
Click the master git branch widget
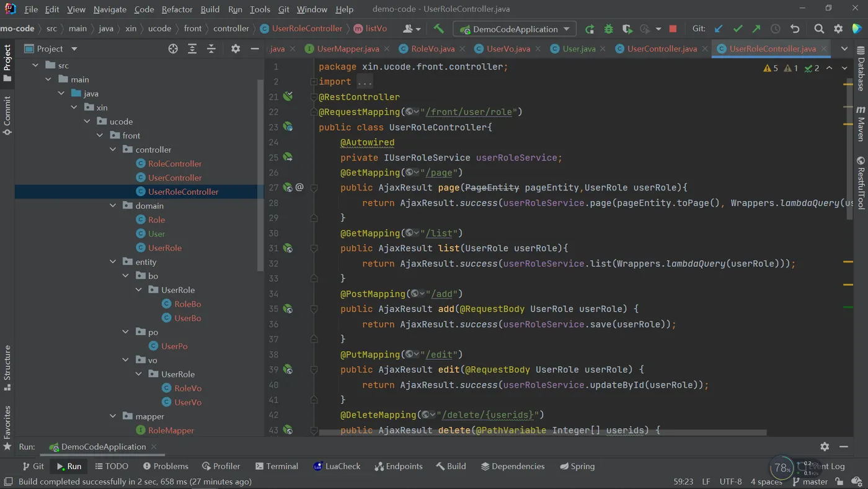click(810, 482)
